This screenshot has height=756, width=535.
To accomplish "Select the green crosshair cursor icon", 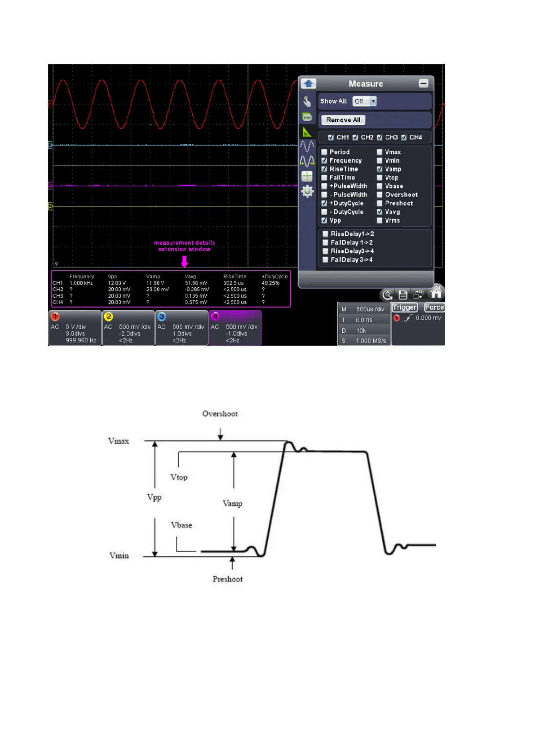I will point(307,176).
